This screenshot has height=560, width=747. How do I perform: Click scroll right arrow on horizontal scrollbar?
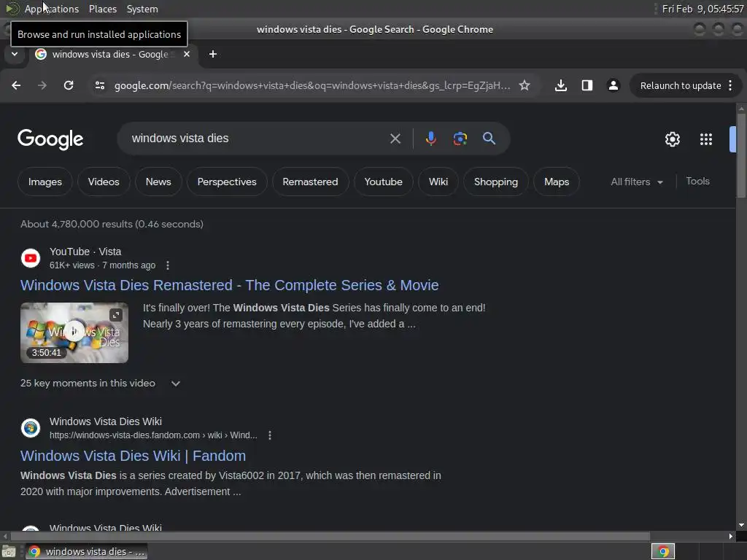(x=731, y=536)
